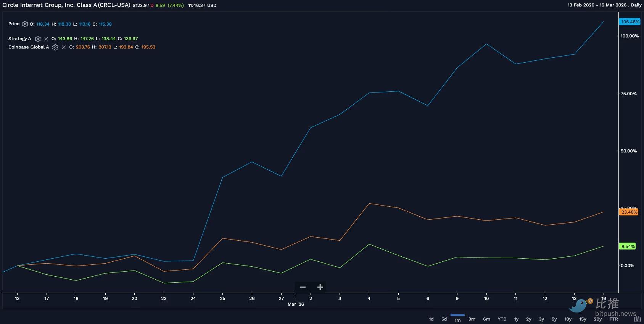
Task: Show year-to-date with YTD
Action: [502, 319]
